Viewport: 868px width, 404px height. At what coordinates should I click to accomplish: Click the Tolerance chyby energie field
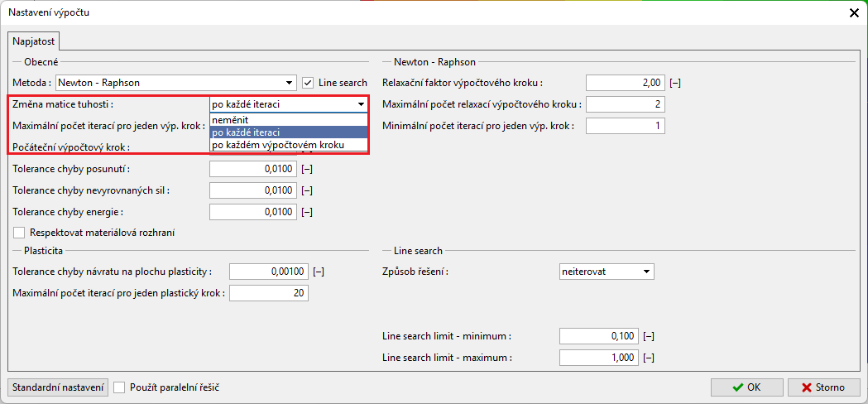tap(252, 212)
